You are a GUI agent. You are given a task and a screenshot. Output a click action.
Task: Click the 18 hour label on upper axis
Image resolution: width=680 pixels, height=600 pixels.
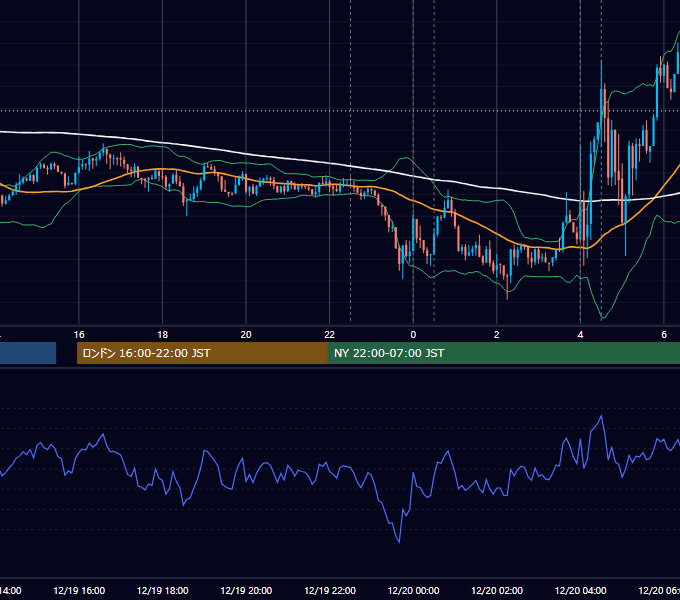[x=163, y=334]
